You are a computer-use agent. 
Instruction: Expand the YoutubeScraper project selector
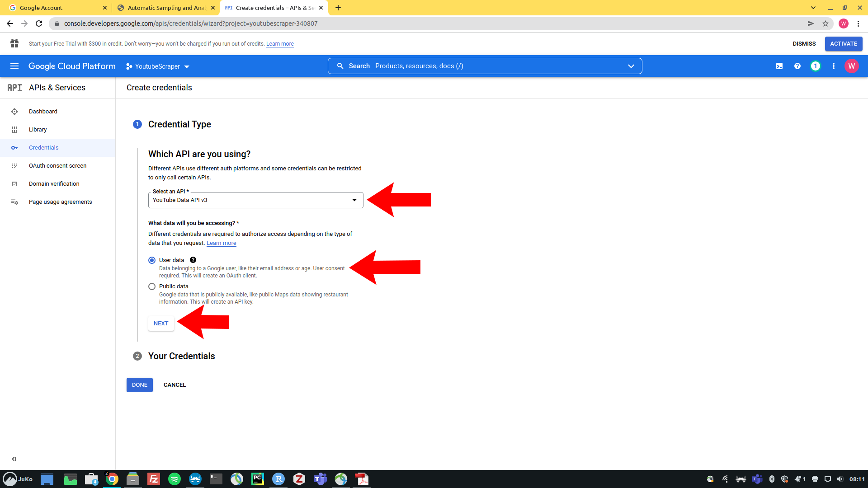click(158, 66)
